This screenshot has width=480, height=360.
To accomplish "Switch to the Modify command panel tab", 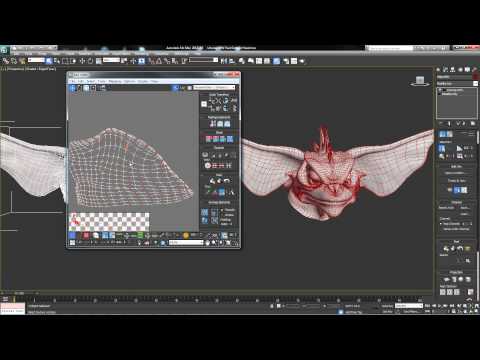I will coord(446,69).
